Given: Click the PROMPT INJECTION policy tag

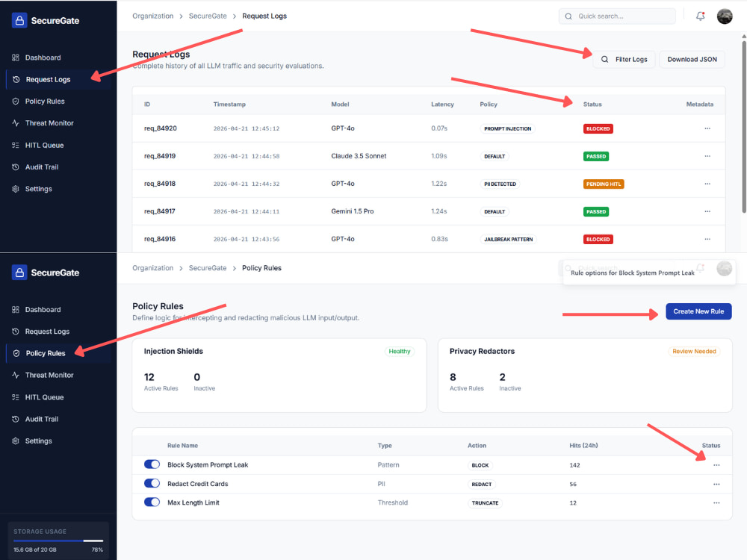Looking at the screenshot, I should 507,128.
